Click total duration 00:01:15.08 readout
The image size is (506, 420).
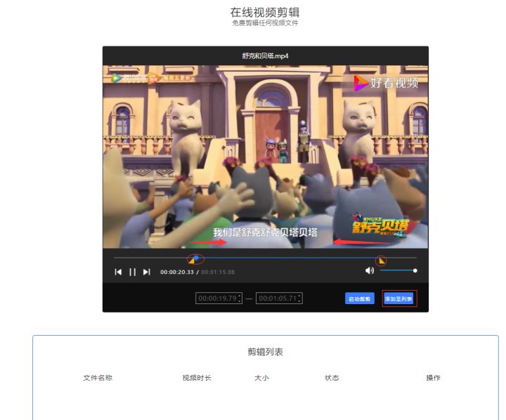[218, 273]
